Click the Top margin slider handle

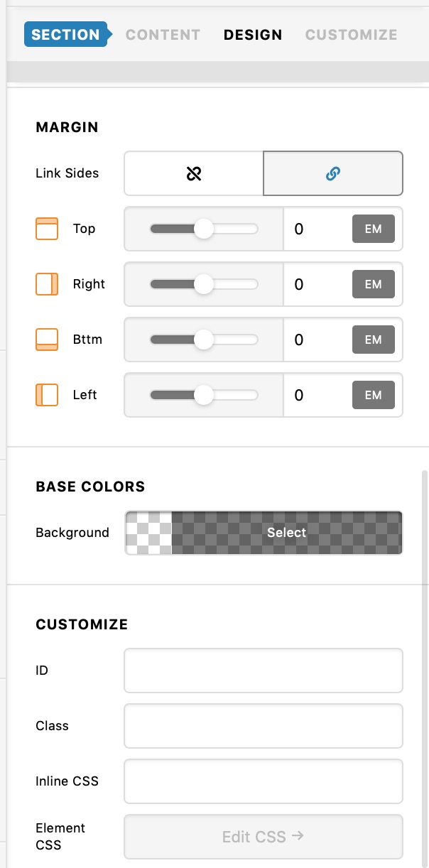(x=204, y=229)
